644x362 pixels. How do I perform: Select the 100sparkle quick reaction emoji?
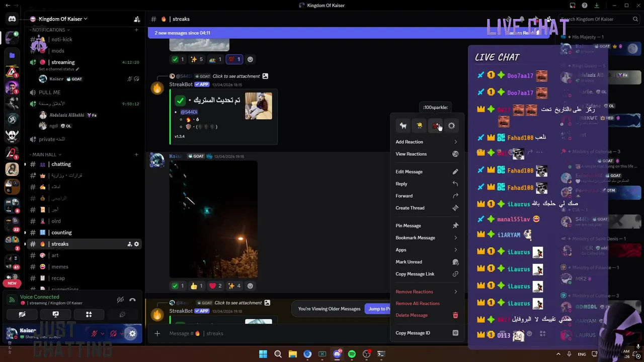[x=436, y=126]
